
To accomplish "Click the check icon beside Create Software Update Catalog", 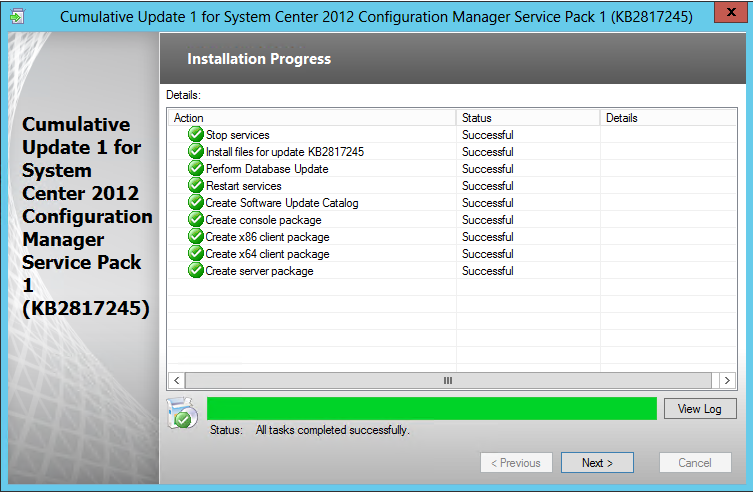I will click(195, 203).
